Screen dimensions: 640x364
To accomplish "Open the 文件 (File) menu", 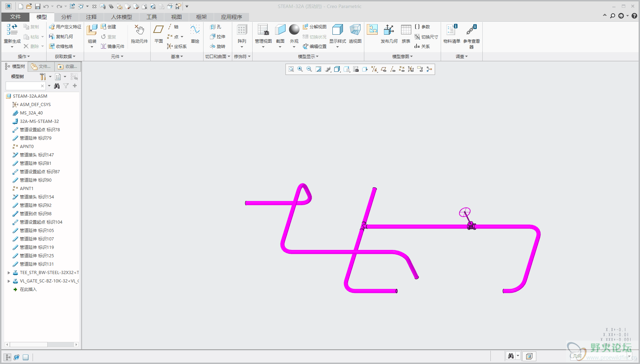I will pos(15,17).
